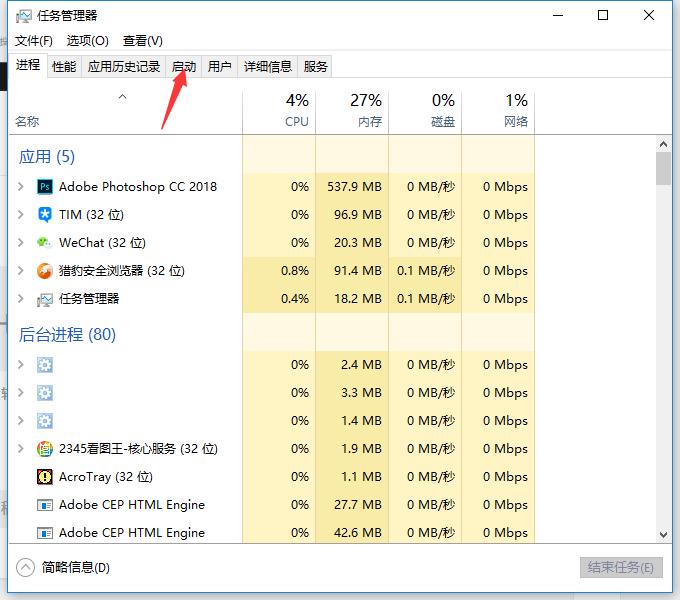Click the Adobe Photoshop CC 2018 icon

[x=45, y=187]
